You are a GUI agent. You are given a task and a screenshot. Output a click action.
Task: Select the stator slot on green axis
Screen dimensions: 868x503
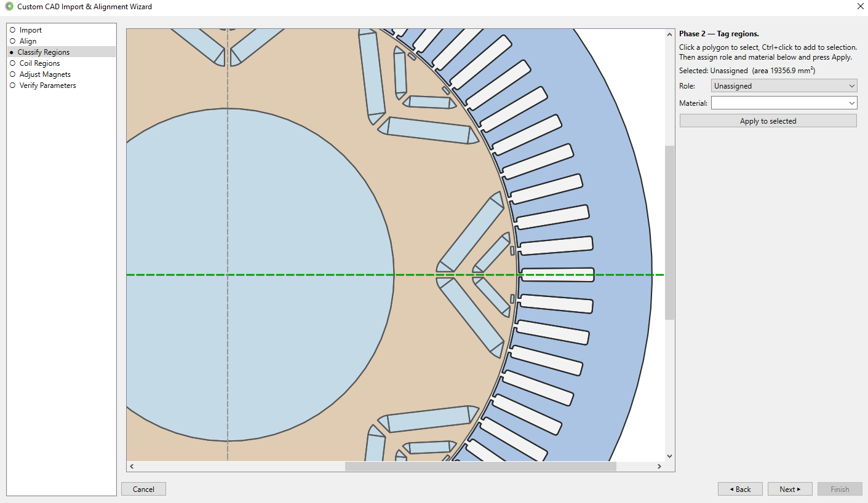pos(557,275)
